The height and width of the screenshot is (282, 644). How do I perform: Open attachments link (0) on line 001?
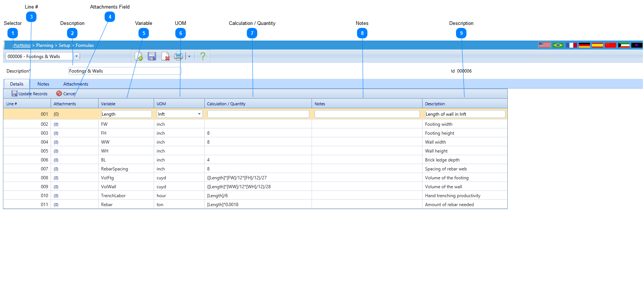[56, 114]
